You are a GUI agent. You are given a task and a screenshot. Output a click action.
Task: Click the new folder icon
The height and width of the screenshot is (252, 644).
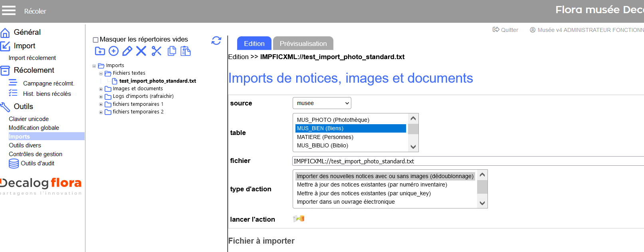(x=100, y=51)
